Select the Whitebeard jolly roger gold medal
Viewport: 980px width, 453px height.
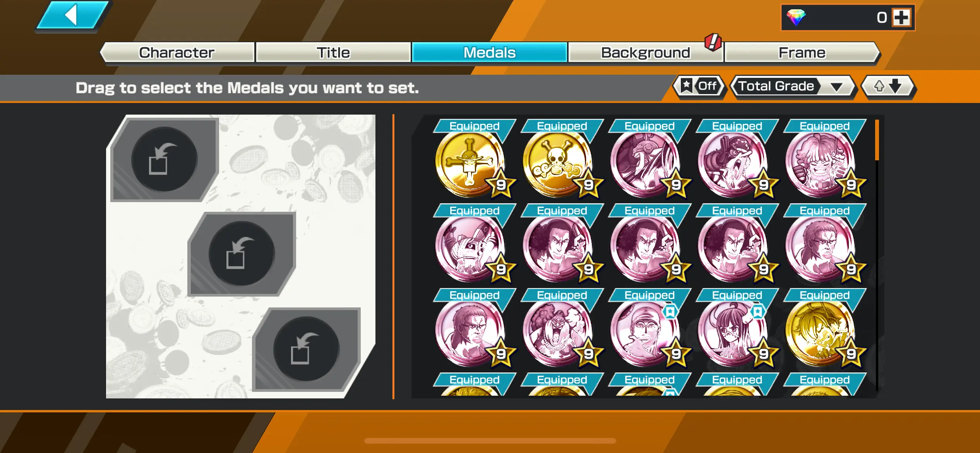470,165
